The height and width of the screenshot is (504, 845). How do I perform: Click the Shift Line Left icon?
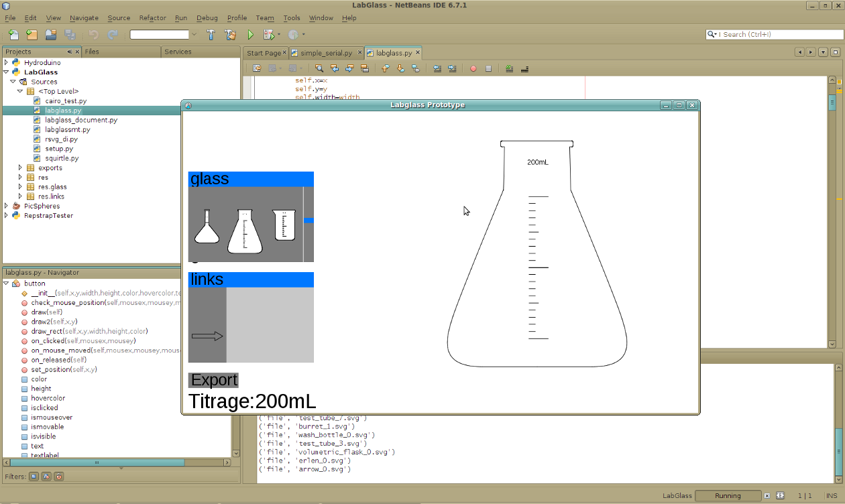[x=437, y=68]
